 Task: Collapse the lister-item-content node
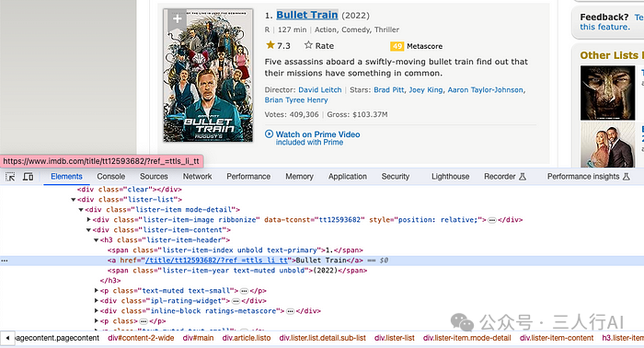[x=88, y=230]
